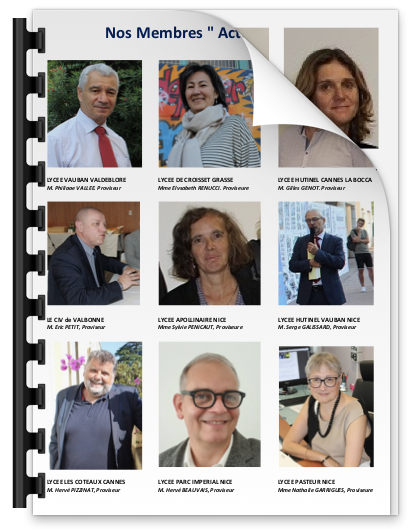Select the Lycée de Croisset Grasse photo

(209, 114)
